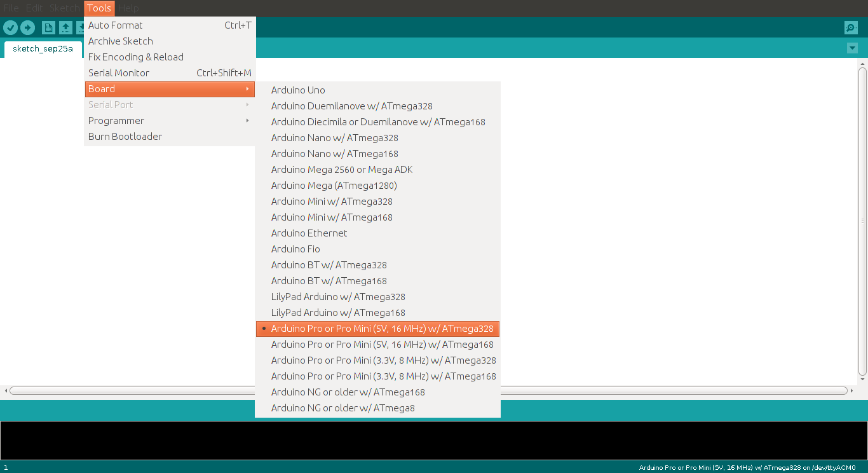
Task: Switch to the sketch_sep25a tab
Action: (42, 48)
